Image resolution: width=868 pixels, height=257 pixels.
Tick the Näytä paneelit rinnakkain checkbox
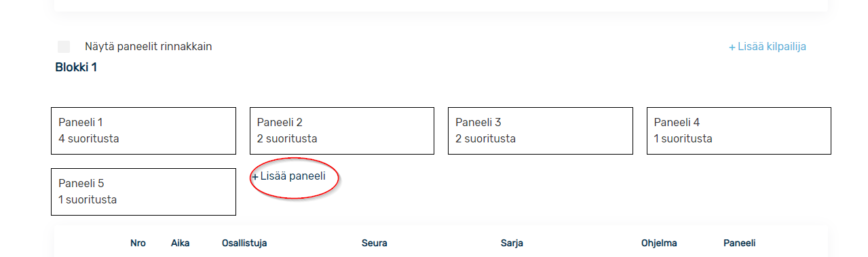pos(64,47)
